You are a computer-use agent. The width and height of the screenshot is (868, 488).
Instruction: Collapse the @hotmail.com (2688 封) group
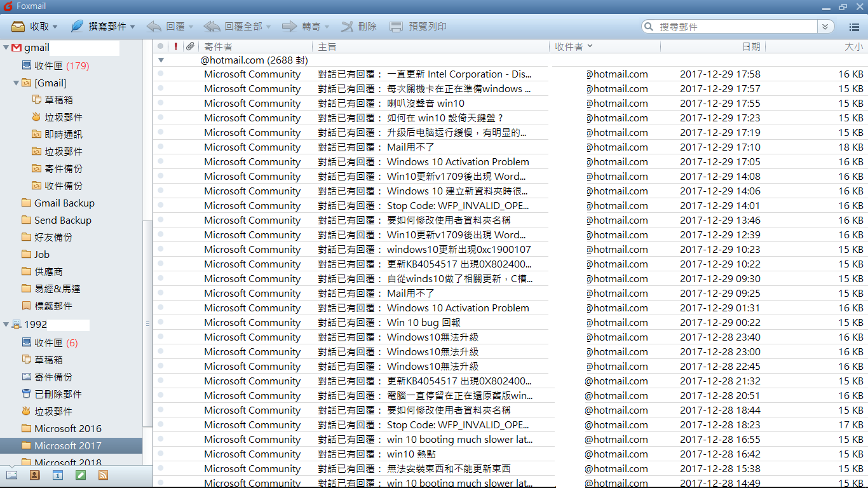click(x=161, y=60)
